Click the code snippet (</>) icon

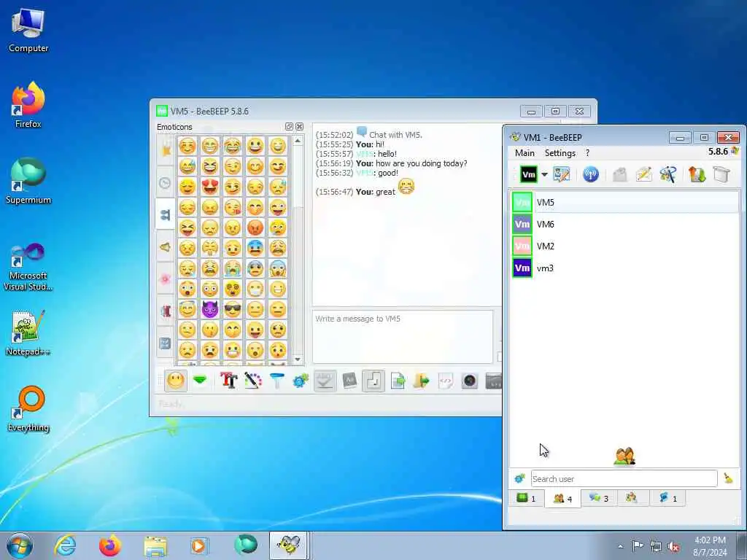point(446,381)
